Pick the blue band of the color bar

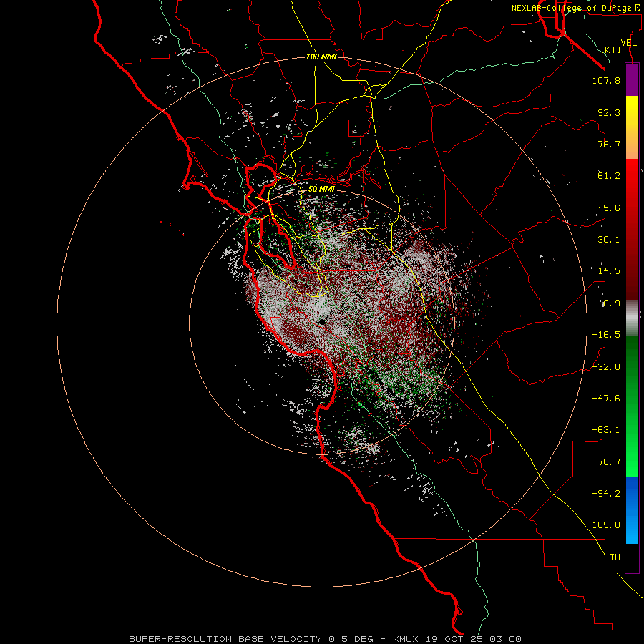[632, 510]
